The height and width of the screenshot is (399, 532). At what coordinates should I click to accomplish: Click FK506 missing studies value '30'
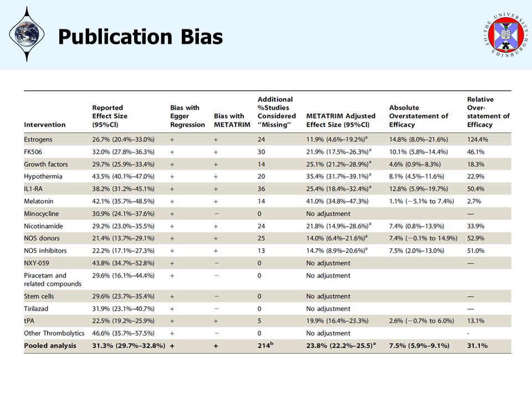(261, 152)
